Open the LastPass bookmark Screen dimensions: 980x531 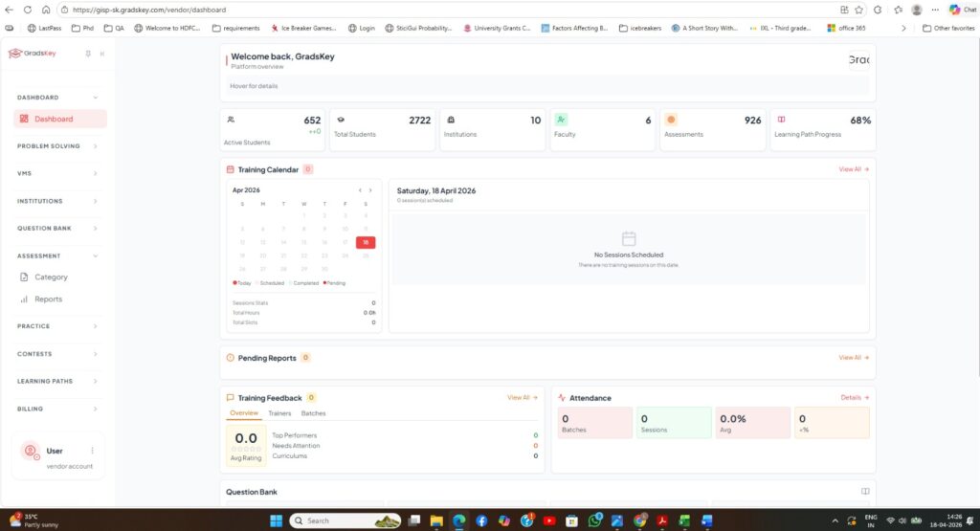[x=44, y=28]
